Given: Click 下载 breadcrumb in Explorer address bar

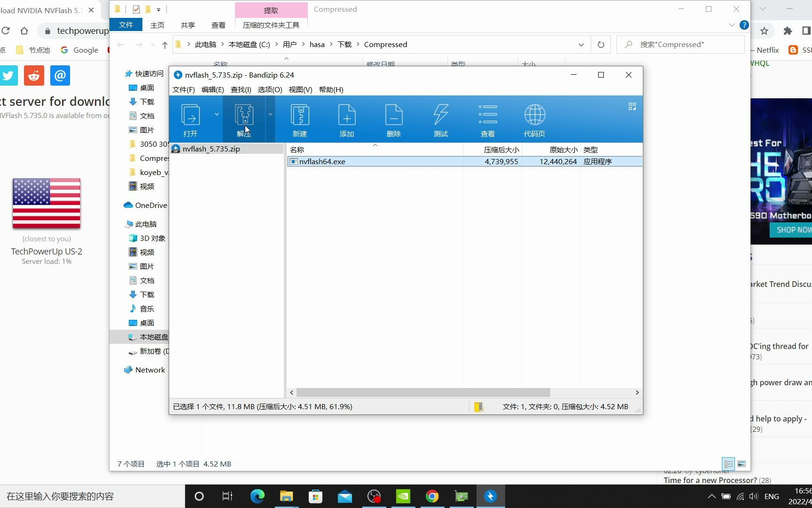Looking at the screenshot, I should point(344,45).
